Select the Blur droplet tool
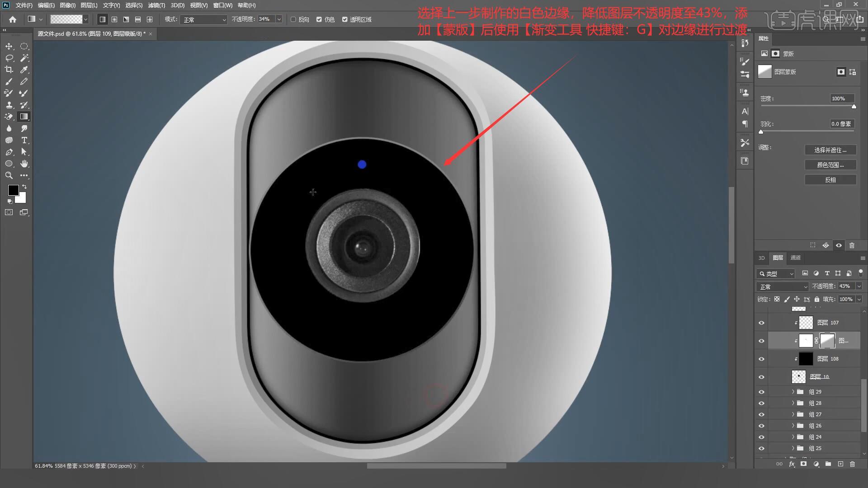Screen dimensions: 868x488 click(9, 128)
